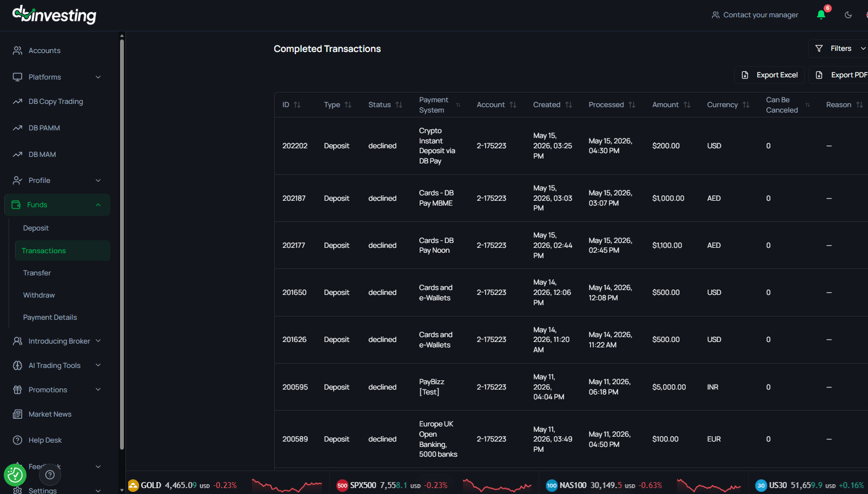
Task: Click the Export PDF button
Action: tap(839, 75)
